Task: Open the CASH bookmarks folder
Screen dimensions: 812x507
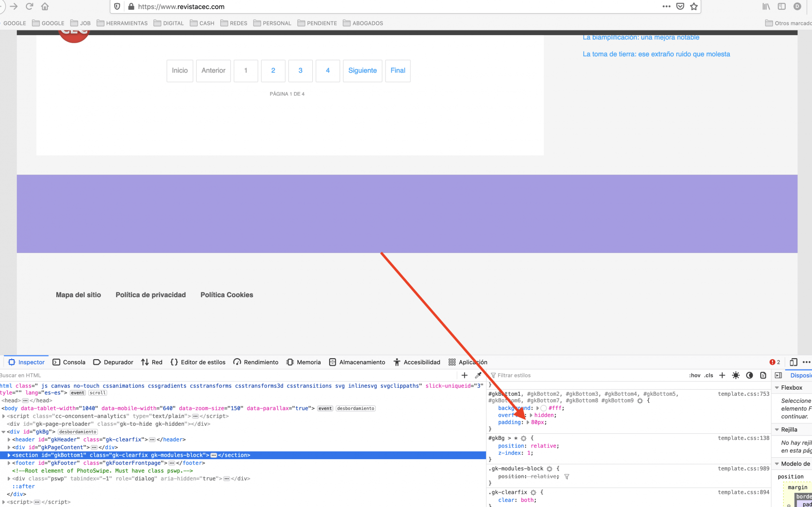Action: pyautogui.click(x=202, y=23)
